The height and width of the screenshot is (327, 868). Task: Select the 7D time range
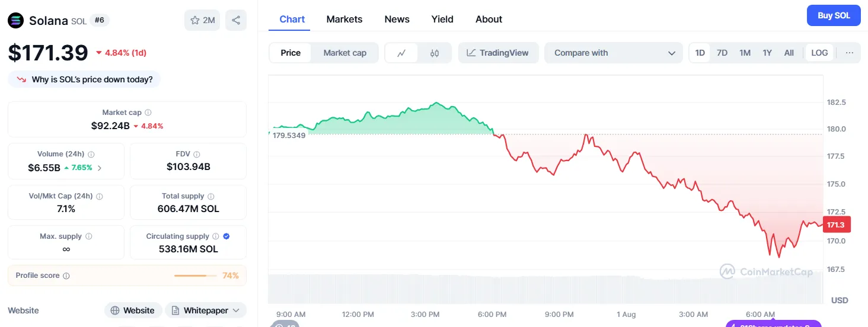(722, 53)
